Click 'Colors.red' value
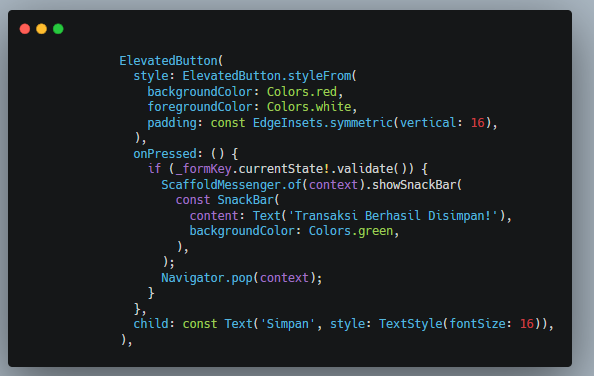Image resolution: width=594 pixels, height=376 pixels. click(x=302, y=92)
